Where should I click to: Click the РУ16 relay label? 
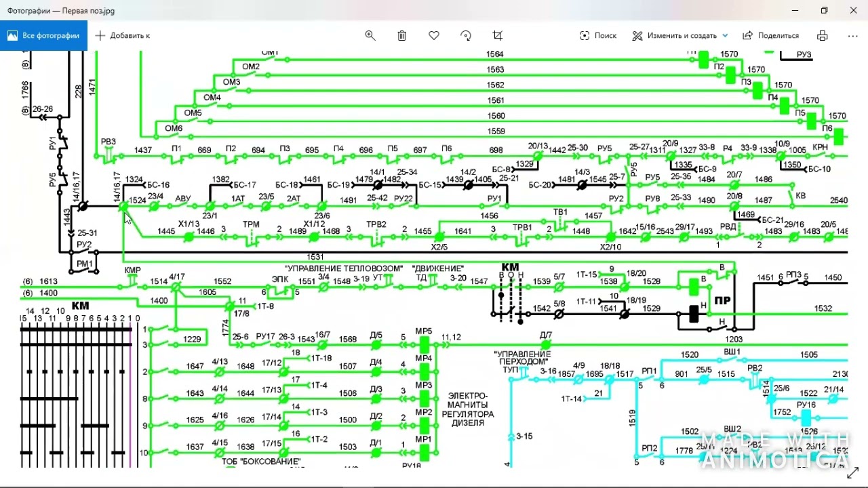806,405
